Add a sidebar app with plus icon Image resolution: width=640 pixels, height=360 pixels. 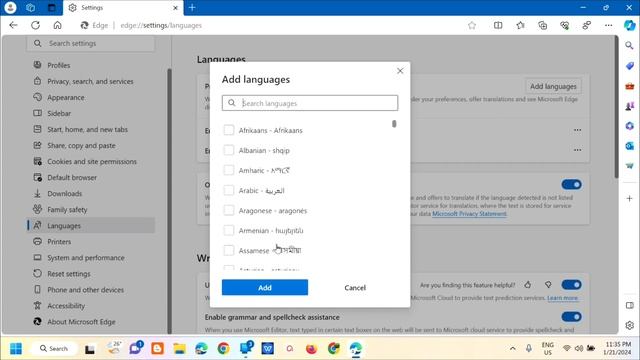click(x=629, y=198)
